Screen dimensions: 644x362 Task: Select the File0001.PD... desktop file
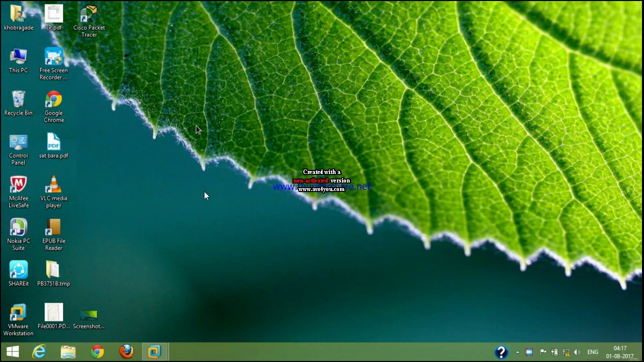click(54, 317)
